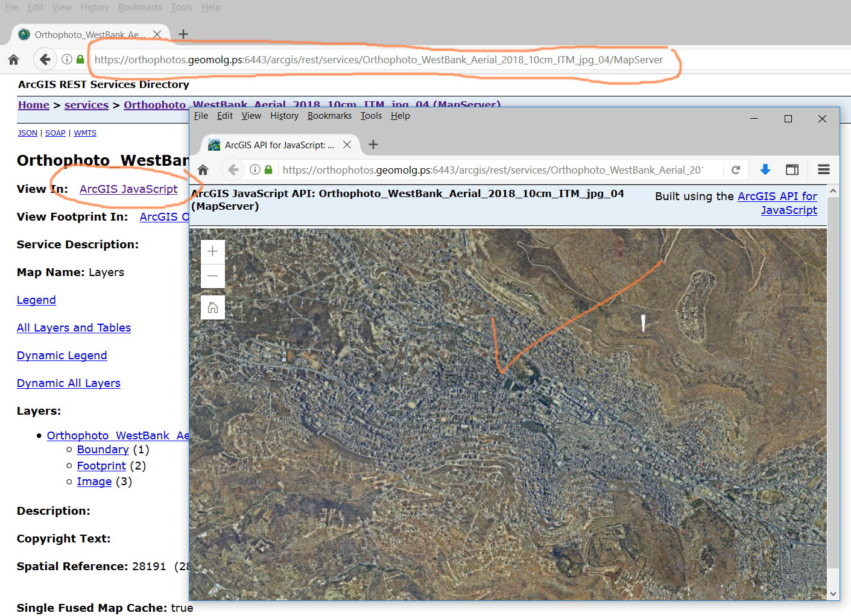The height and width of the screenshot is (616, 851).
Task: Click the rear window URL address field
Action: pyautogui.click(x=378, y=60)
